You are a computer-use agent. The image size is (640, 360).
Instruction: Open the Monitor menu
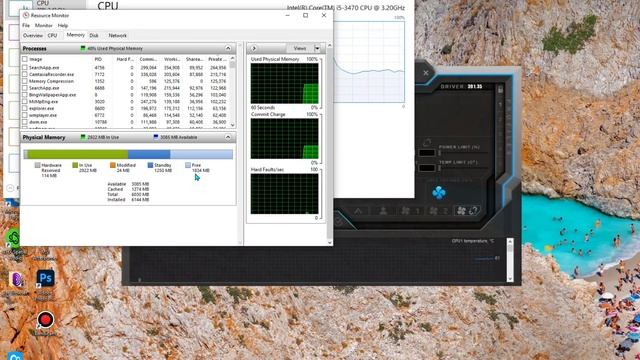tap(43, 25)
